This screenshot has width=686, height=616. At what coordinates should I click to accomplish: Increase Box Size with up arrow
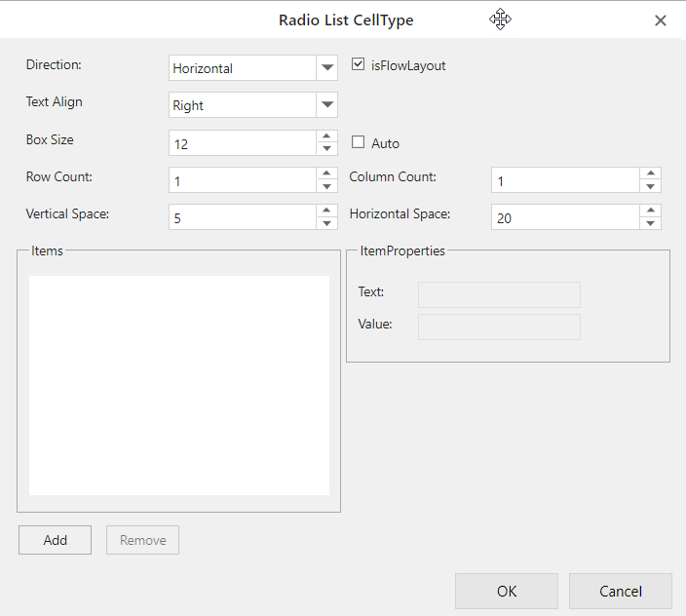point(326,136)
